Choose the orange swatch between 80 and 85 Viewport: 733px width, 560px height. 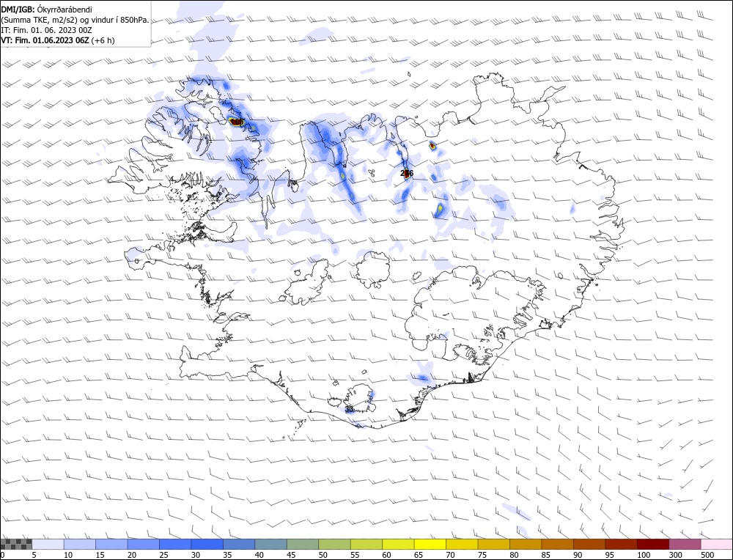[526, 544]
